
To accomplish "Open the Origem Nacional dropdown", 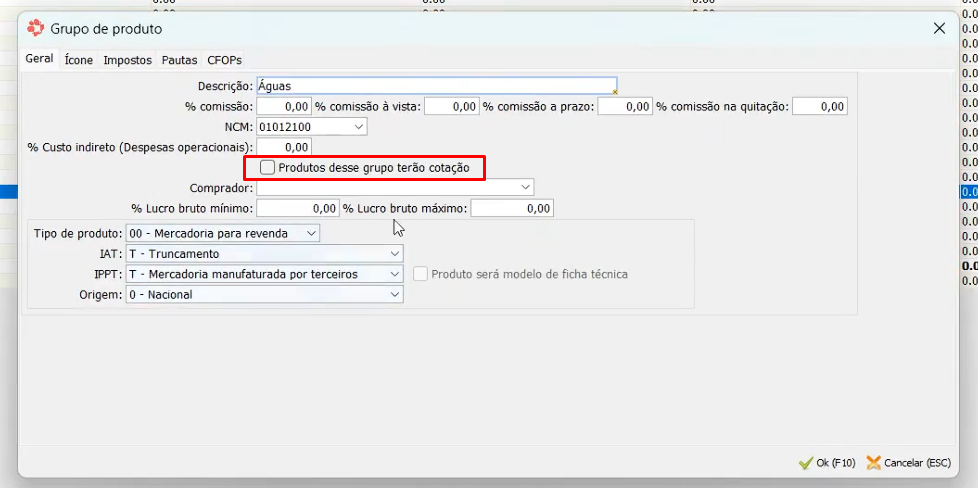I will tap(395, 295).
